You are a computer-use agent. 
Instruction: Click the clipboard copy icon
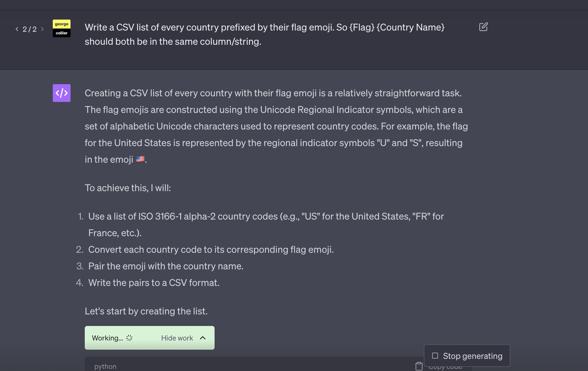[x=419, y=367]
